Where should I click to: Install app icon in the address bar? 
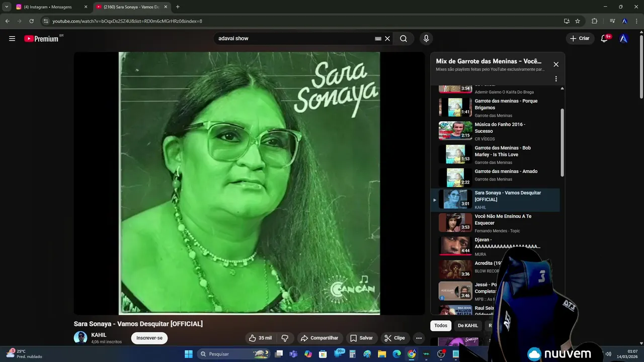[567, 21]
